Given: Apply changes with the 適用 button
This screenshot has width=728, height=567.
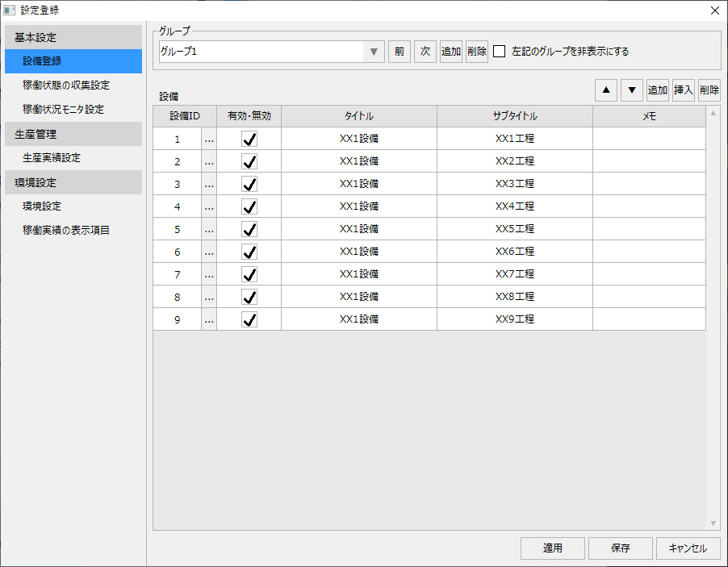Looking at the screenshot, I should click(552, 548).
